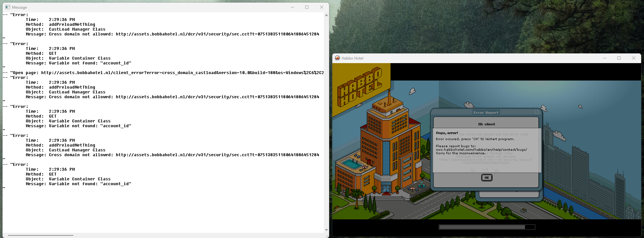Screen dimensions: 644x238
Task: Click the Message window scroll up arrow
Action: [327, 15]
